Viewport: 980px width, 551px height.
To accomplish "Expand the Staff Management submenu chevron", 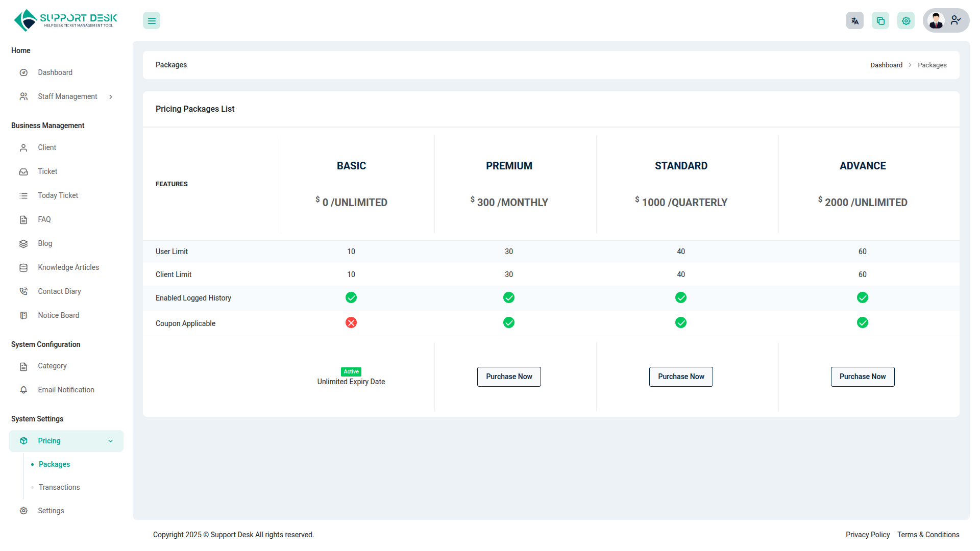I will [111, 97].
